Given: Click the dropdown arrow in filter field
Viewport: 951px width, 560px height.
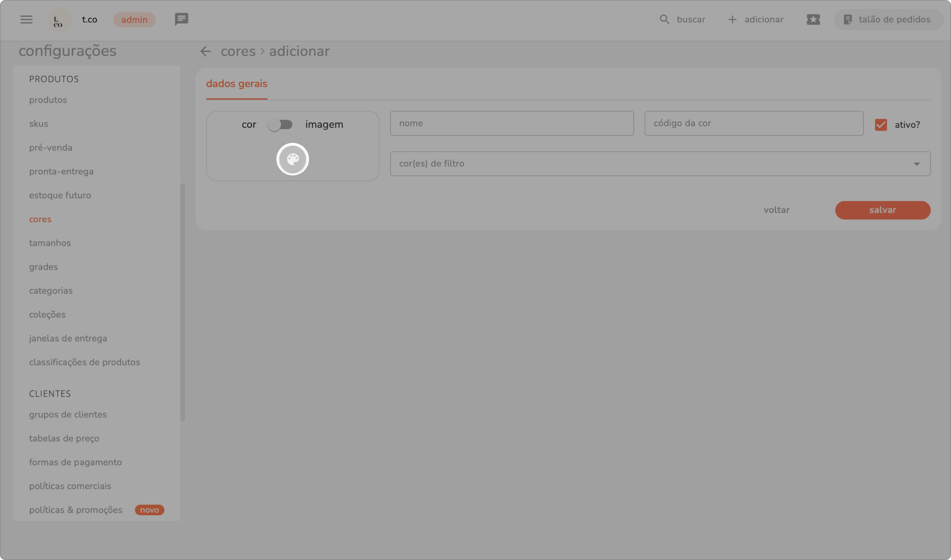Looking at the screenshot, I should pos(916,163).
